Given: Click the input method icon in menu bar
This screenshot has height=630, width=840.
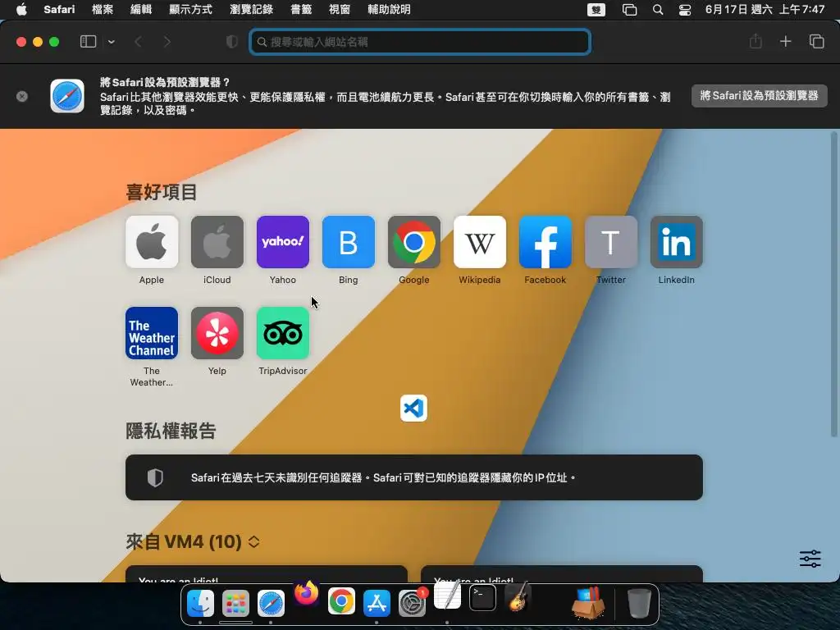Looking at the screenshot, I should pyautogui.click(x=596, y=10).
